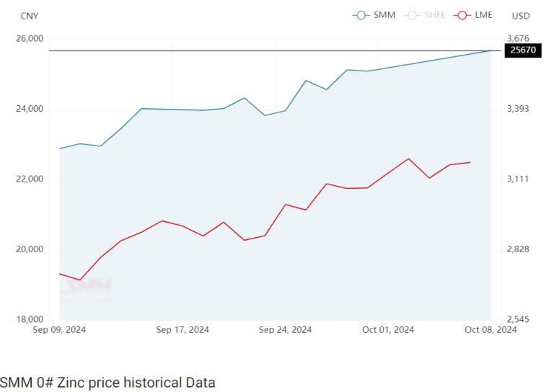Click the CNY left axis unit label

[x=30, y=16]
